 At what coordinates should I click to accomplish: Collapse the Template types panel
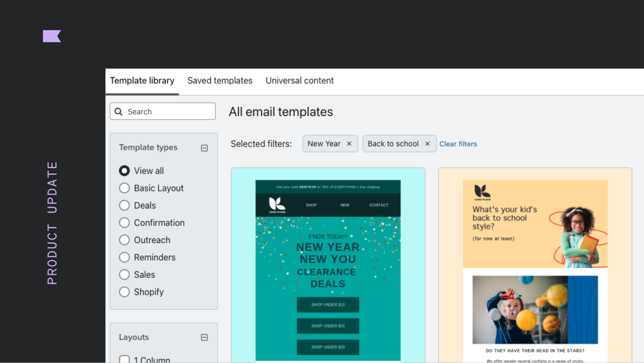pyautogui.click(x=204, y=147)
